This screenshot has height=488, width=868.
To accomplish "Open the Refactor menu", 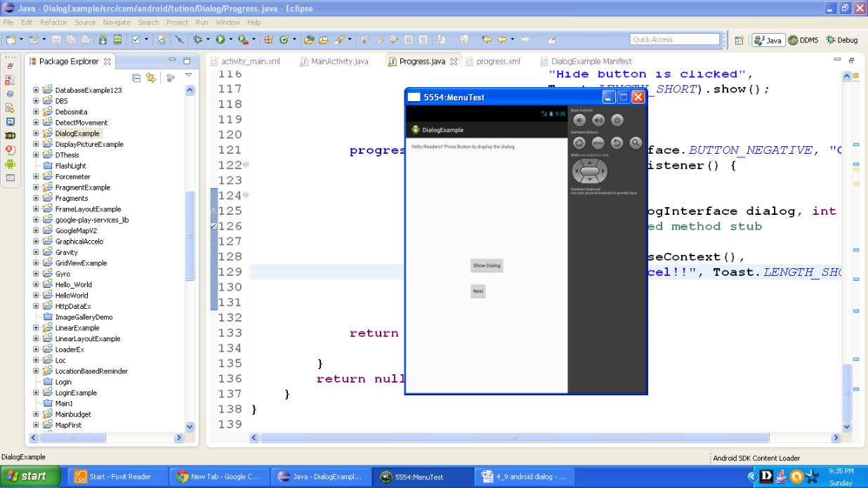I will pyautogui.click(x=53, y=22).
